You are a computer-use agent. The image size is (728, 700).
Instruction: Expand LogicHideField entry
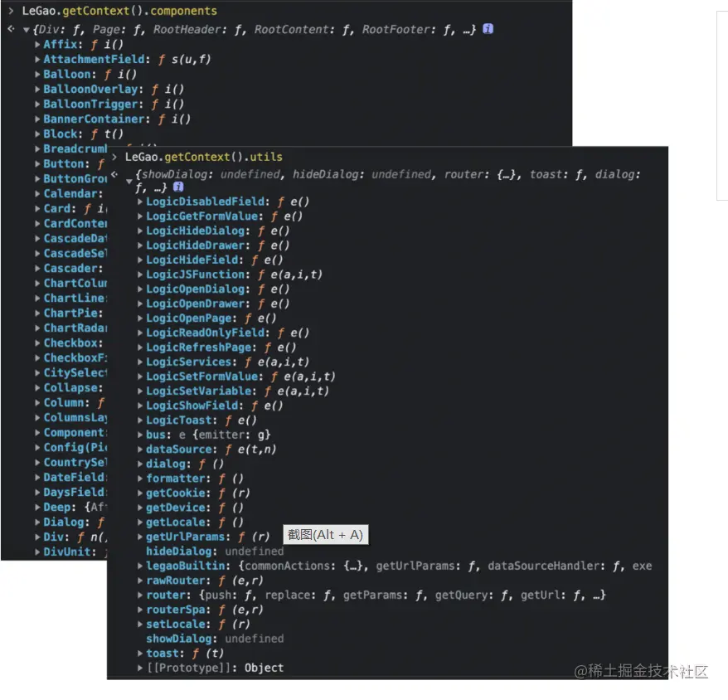tap(140, 260)
